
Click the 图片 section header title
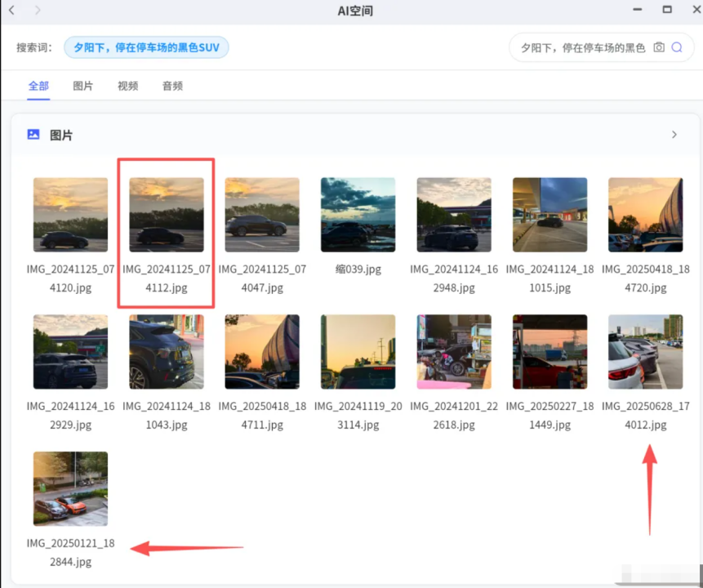coord(61,136)
